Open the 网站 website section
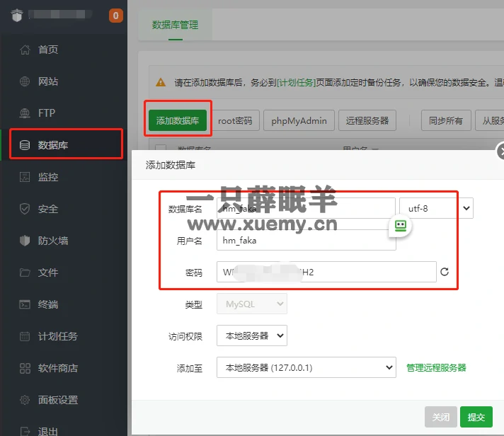Viewport: 504px width, 436px height. 48,81
